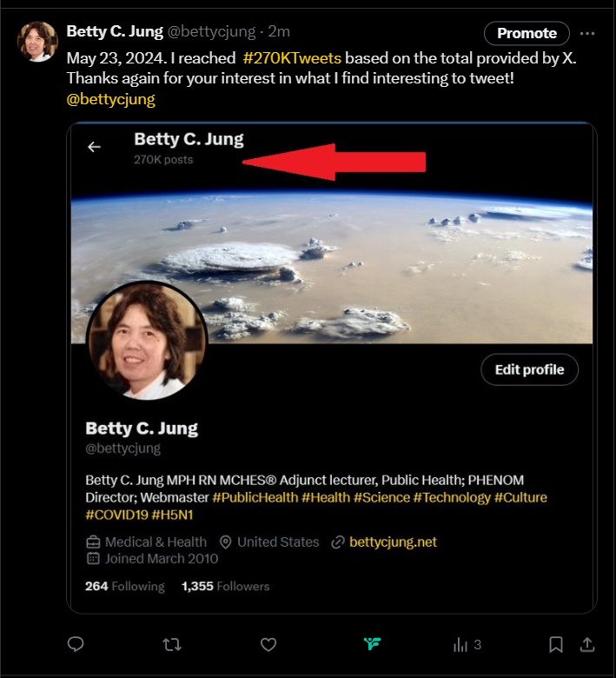The width and height of the screenshot is (616, 678).
Task: Click the Promote button
Action: [527, 34]
